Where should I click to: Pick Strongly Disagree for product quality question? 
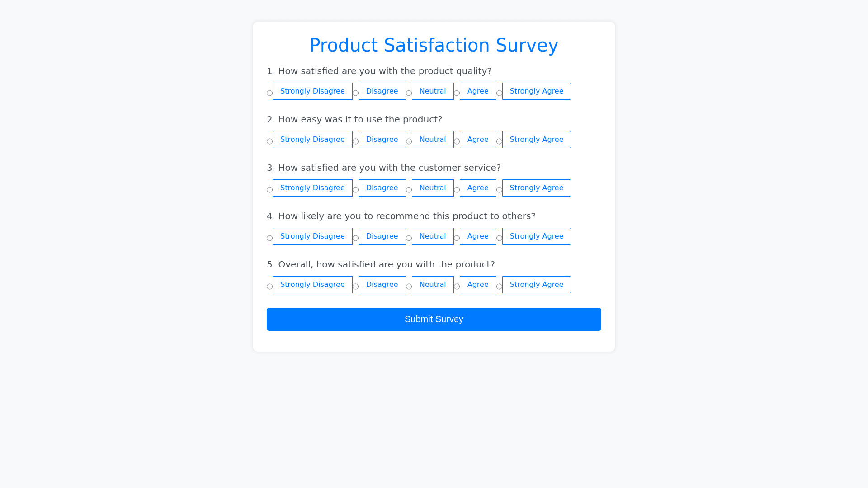312,91
